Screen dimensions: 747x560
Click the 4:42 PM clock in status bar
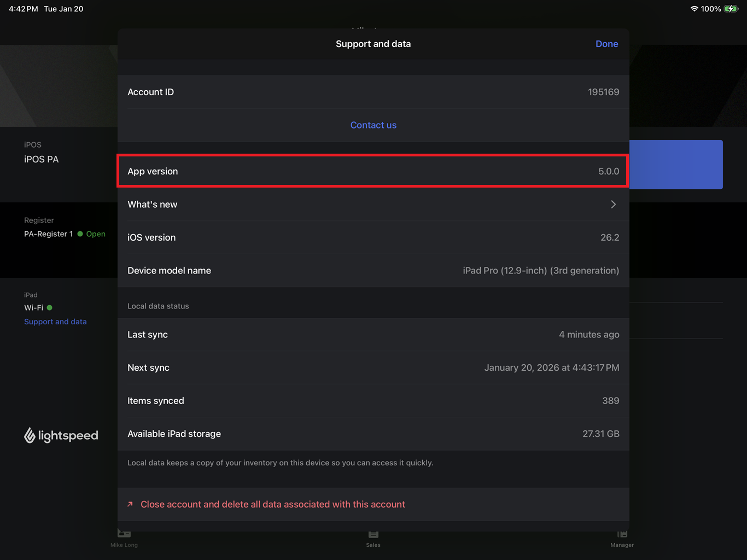(x=24, y=9)
